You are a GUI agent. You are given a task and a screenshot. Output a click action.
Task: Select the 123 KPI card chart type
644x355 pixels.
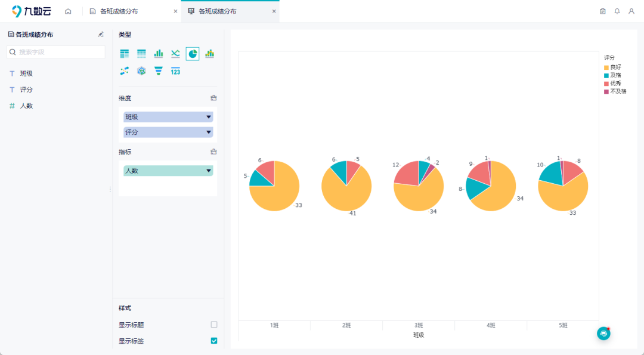(x=175, y=71)
